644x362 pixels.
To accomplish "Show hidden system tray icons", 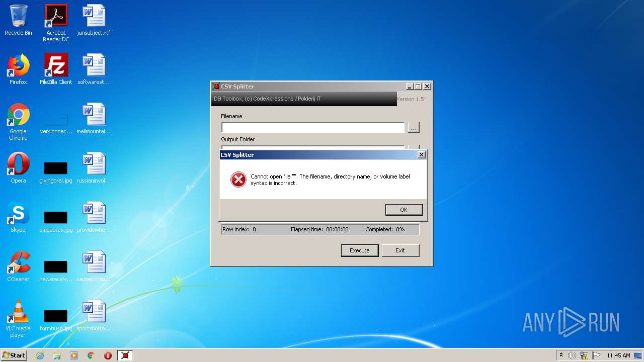I will click(x=561, y=355).
